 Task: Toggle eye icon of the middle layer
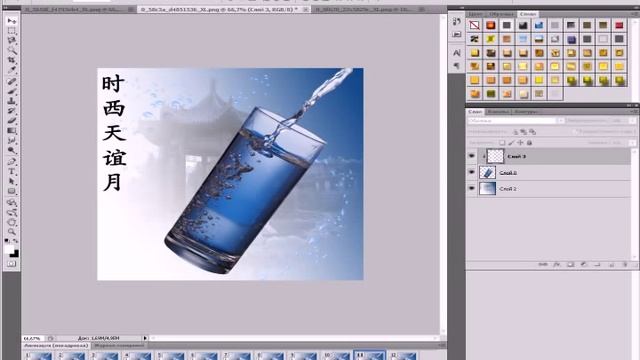click(472, 173)
